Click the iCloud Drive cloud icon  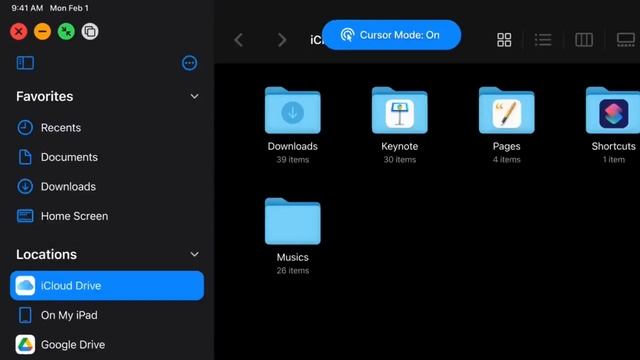coord(25,286)
